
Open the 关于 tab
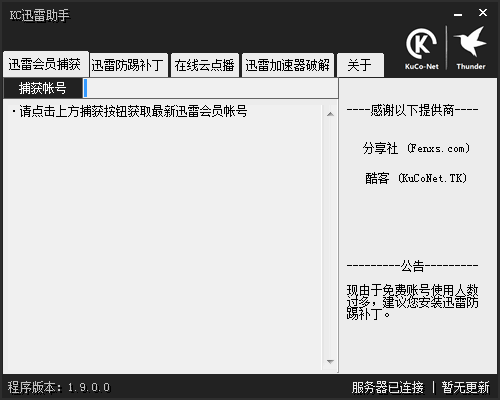360,65
